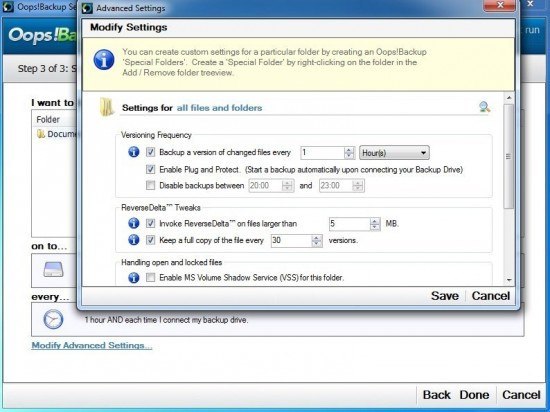This screenshot has width=550, height=412.
Task: Open Modify Advanced Settings link
Action: click(92, 345)
